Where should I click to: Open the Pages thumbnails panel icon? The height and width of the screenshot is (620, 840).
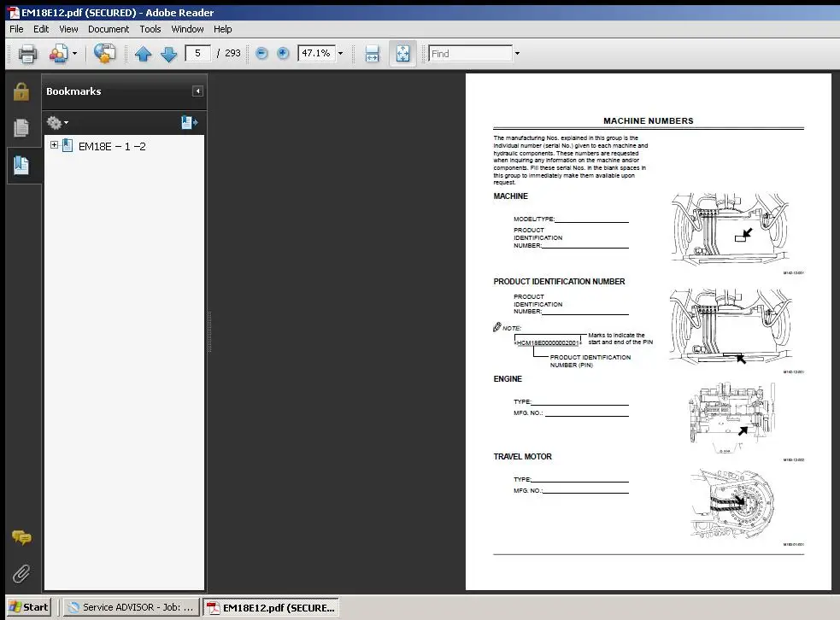[x=21, y=128]
